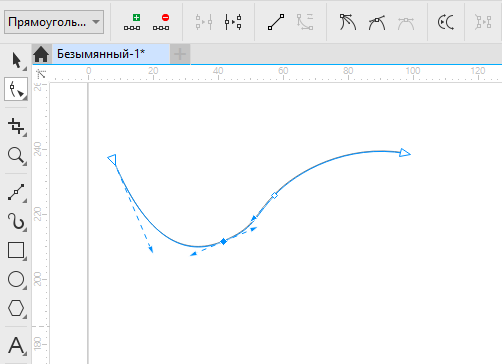Viewport: 502px width, 364px height.
Task: Select the Crop tool
Action: click(x=16, y=126)
